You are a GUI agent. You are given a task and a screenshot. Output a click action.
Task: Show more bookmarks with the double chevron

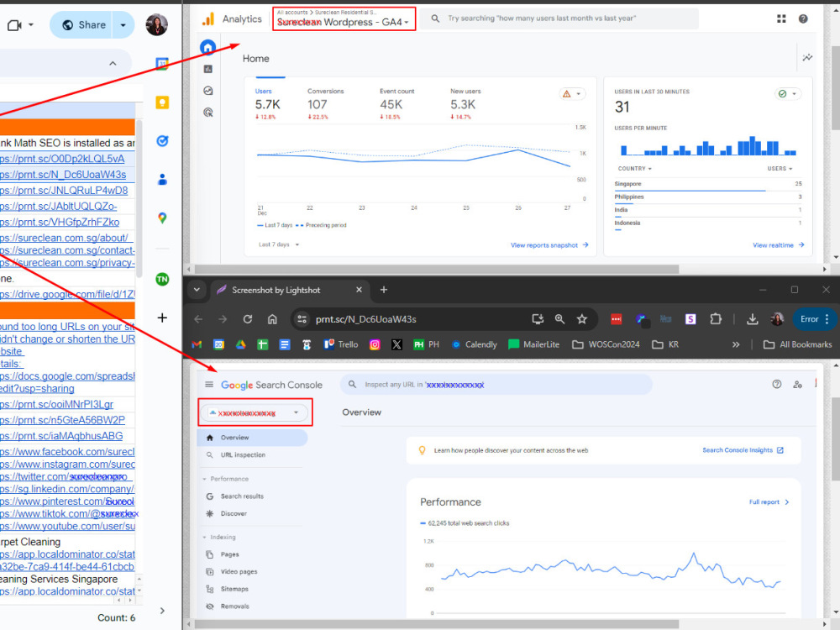(736, 344)
